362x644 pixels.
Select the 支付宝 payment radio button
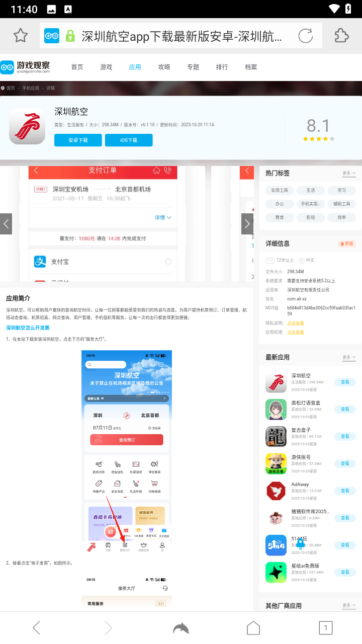168,262
